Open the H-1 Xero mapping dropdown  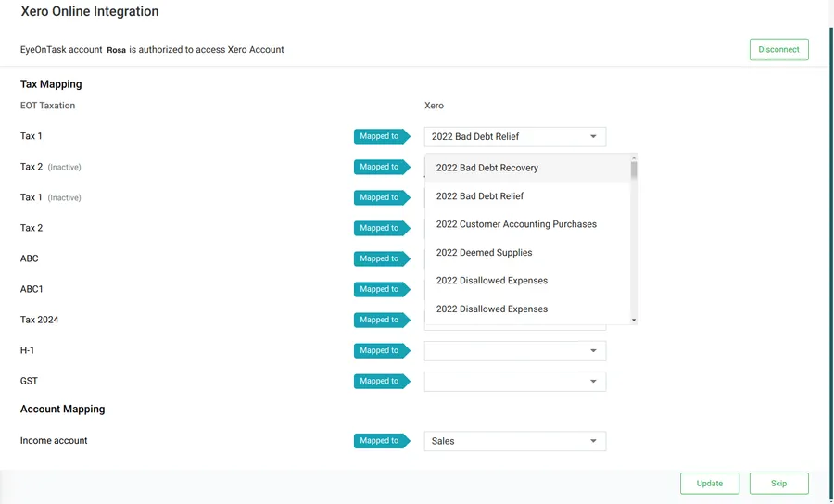515,351
